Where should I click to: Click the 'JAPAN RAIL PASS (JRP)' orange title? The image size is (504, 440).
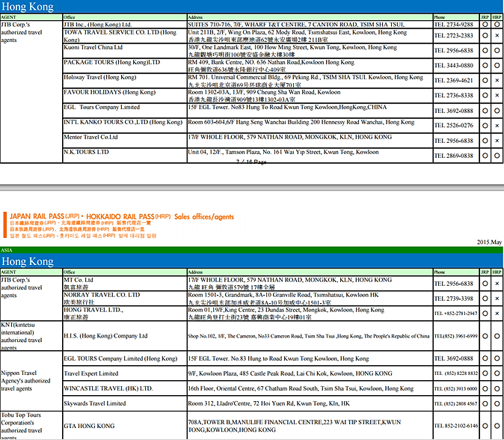pyautogui.click(x=45, y=216)
